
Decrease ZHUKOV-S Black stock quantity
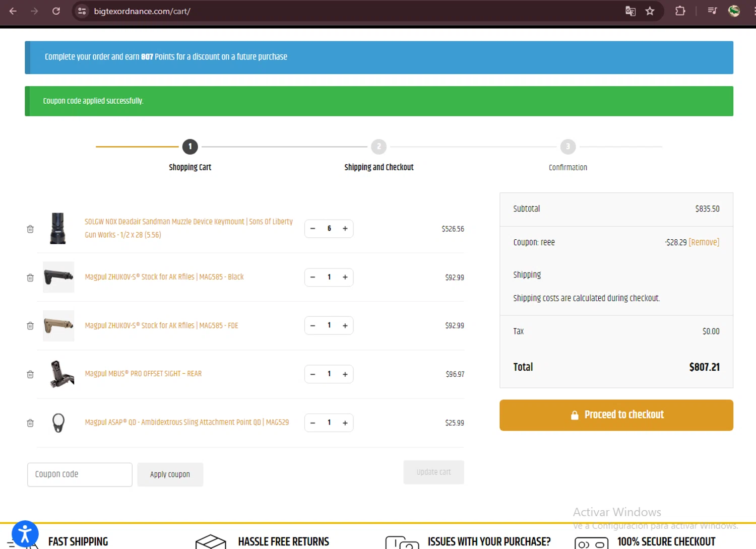(313, 277)
